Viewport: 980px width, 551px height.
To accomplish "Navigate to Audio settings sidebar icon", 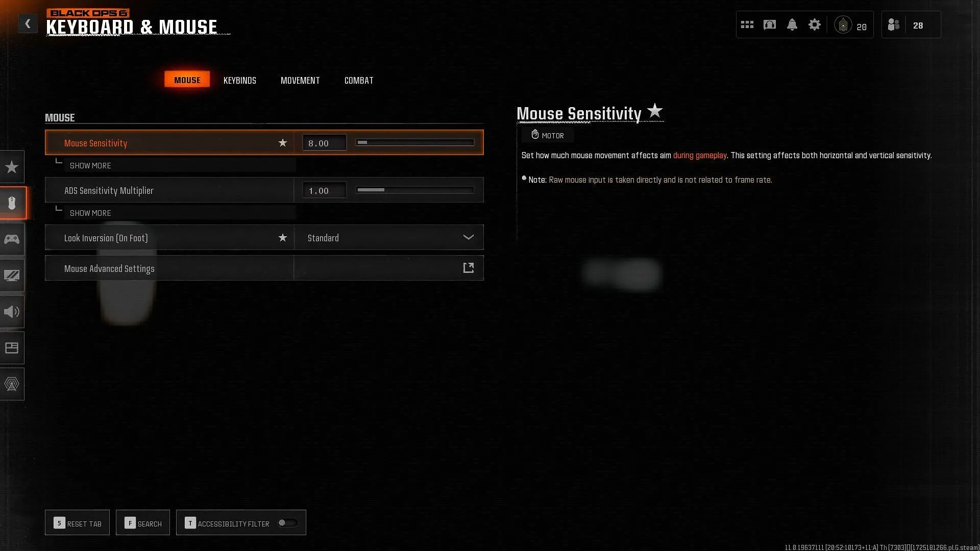I will [x=11, y=312].
